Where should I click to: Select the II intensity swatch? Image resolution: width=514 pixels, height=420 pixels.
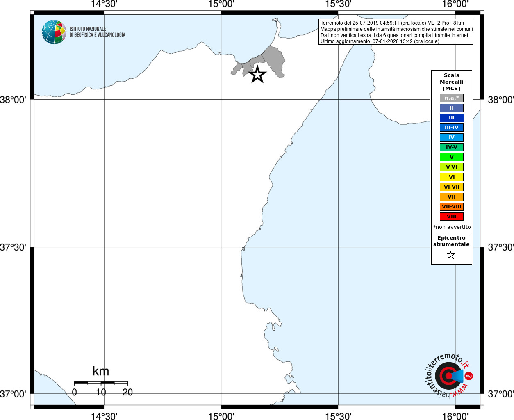tap(452, 108)
